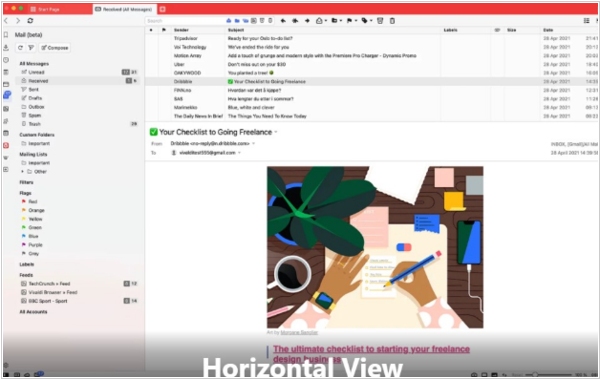
Task: Click the refresh mail icon beside Compose
Action: 20,47
